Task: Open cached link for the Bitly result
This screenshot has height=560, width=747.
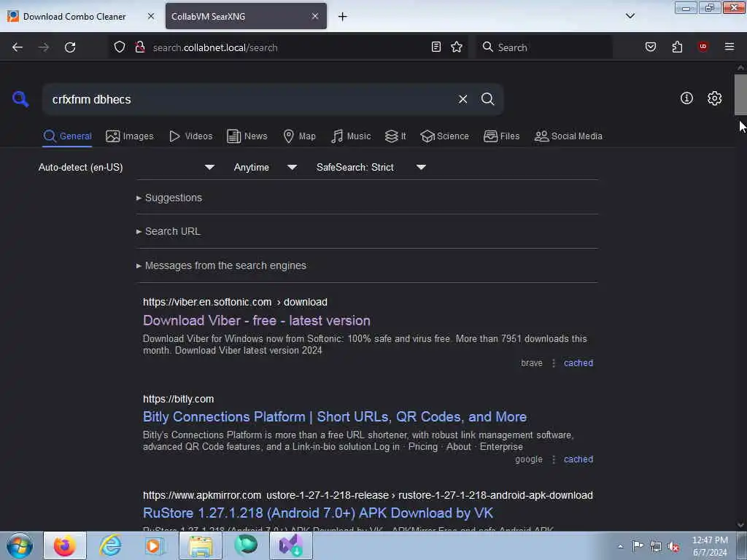Action: (578, 459)
